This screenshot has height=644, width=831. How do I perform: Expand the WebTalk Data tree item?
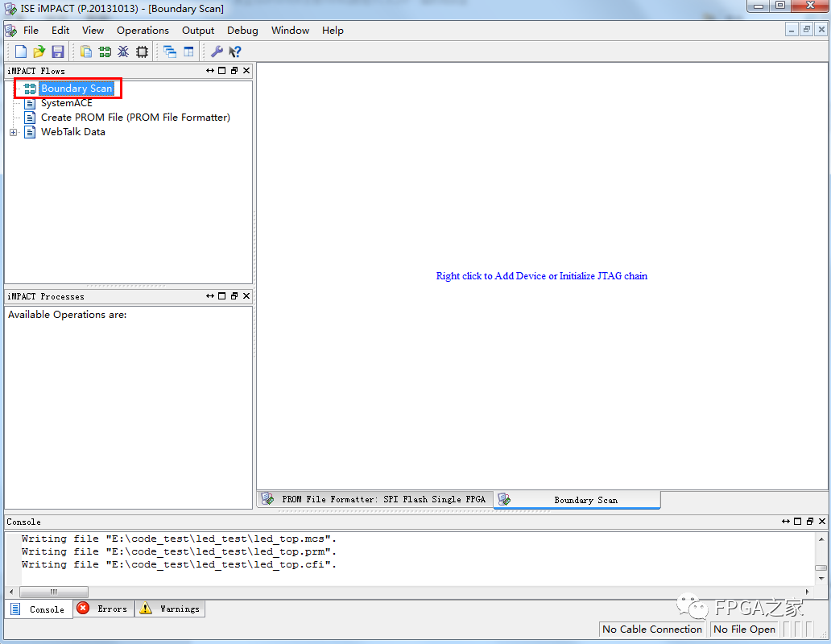tap(13, 131)
